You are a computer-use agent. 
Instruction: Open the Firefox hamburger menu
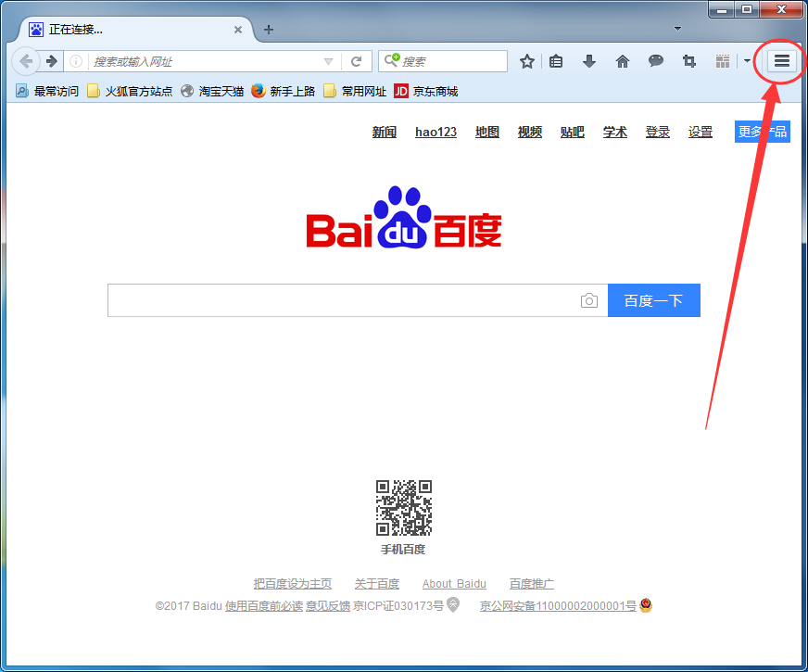[782, 61]
